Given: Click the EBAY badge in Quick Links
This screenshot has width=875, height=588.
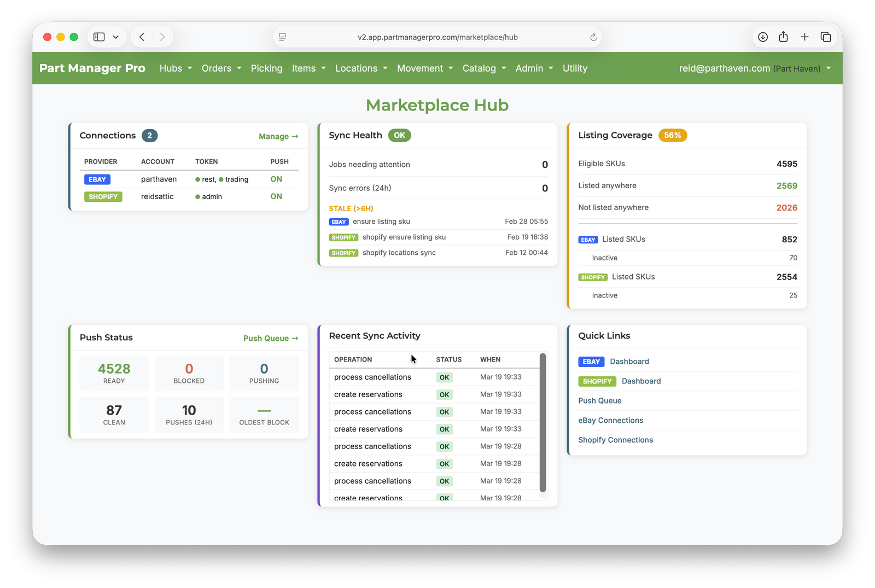Looking at the screenshot, I should (591, 362).
